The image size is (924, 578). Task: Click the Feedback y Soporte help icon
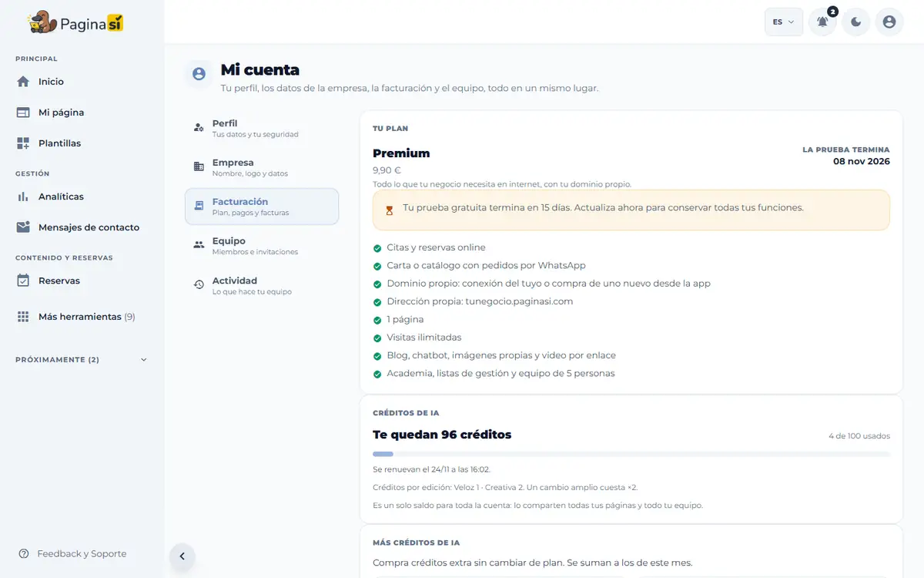(24, 553)
